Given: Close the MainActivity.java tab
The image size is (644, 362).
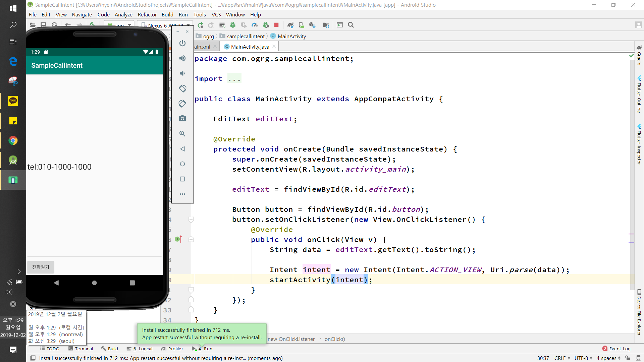Looking at the screenshot, I should pyautogui.click(x=274, y=47).
